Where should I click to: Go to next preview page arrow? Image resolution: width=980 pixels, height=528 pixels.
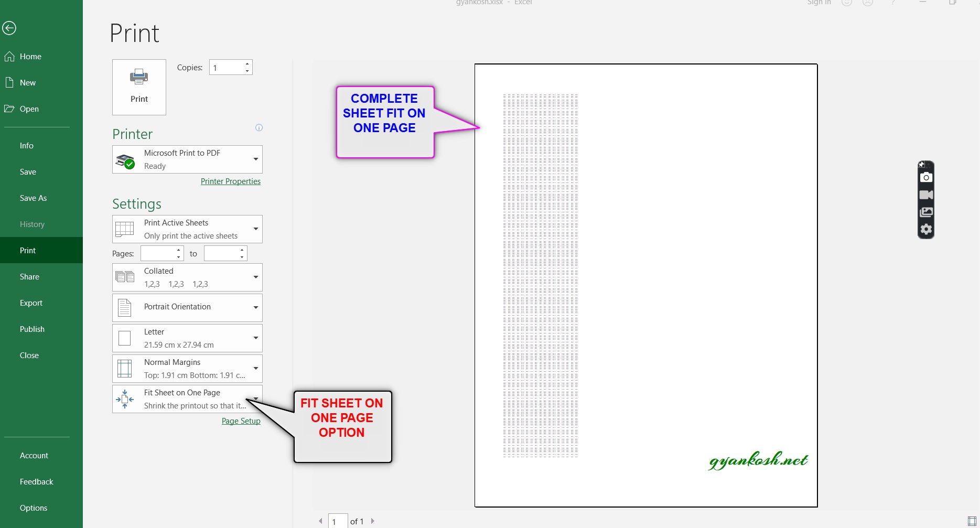pyautogui.click(x=372, y=521)
